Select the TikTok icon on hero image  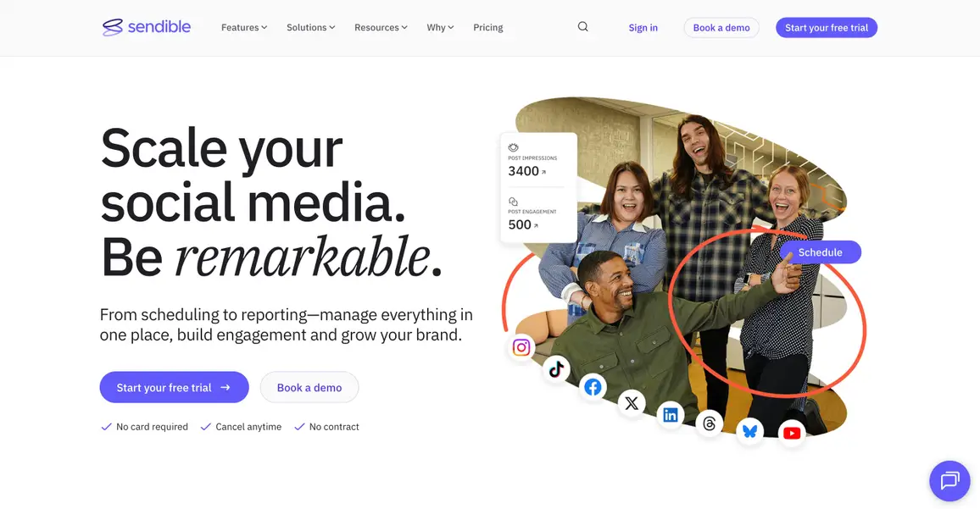click(556, 369)
